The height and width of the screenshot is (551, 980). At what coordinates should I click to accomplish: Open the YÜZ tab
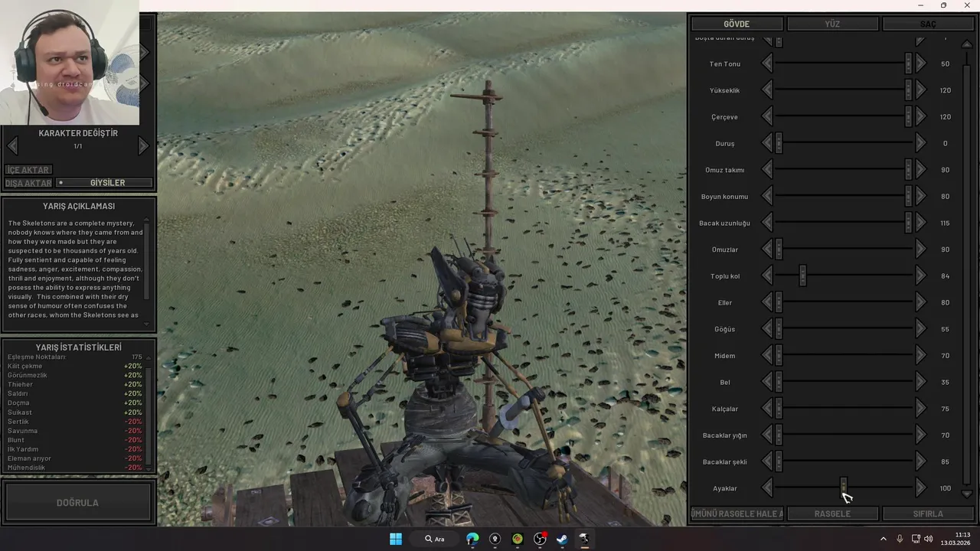[x=832, y=24]
